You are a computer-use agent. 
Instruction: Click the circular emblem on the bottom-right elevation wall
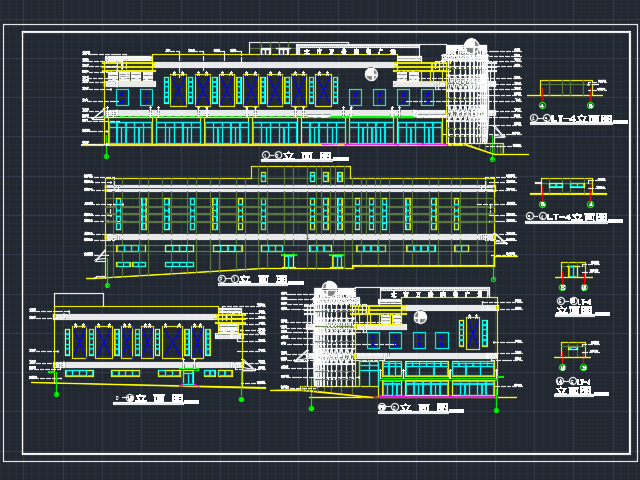pyautogui.click(x=420, y=317)
